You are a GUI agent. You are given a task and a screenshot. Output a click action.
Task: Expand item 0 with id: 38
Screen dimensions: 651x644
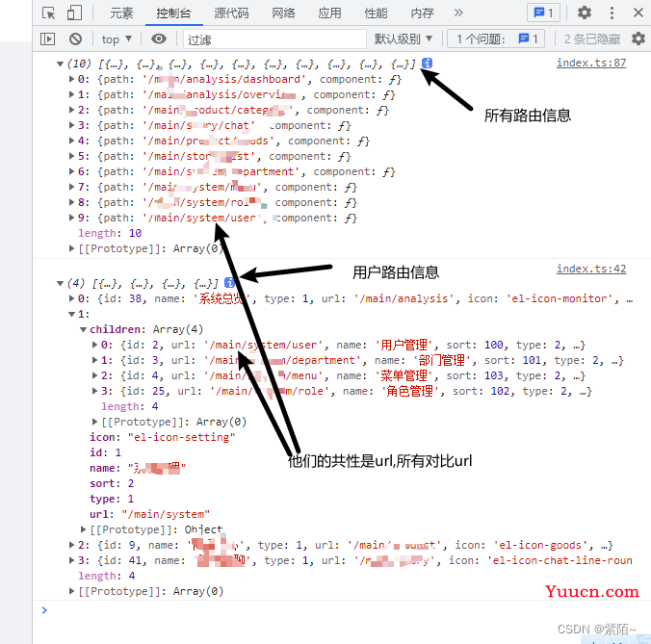[x=72, y=298]
